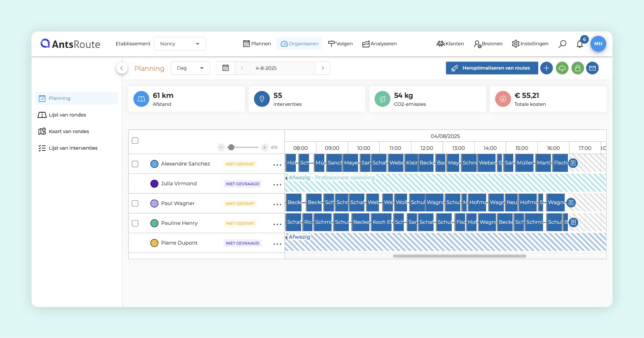The image size is (644, 338).
Task: Click the zoom slider handle
Action: click(231, 147)
